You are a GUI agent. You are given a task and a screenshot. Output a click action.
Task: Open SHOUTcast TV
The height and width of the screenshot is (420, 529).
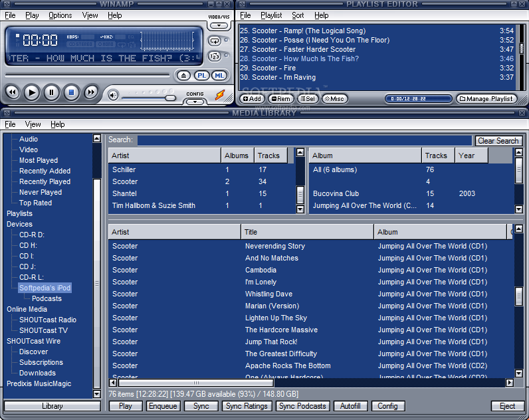(x=43, y=330)
